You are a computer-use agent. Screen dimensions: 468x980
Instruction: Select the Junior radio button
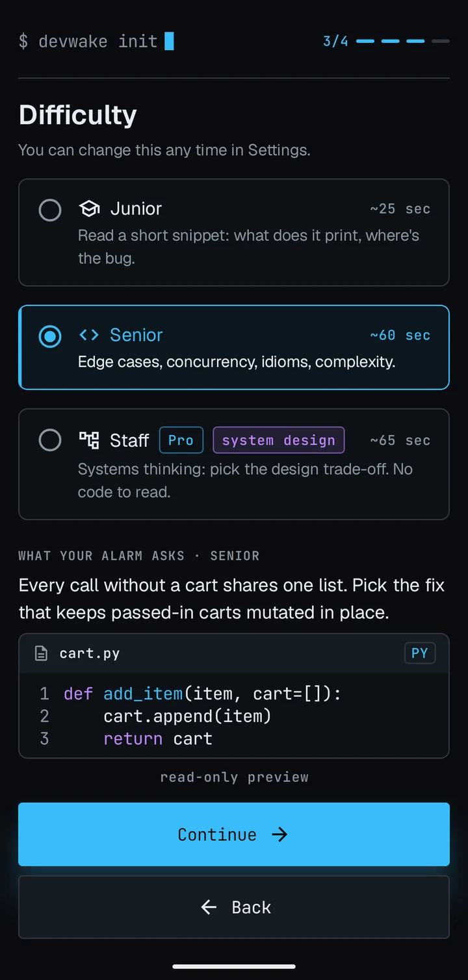click(x=50, y=210)
